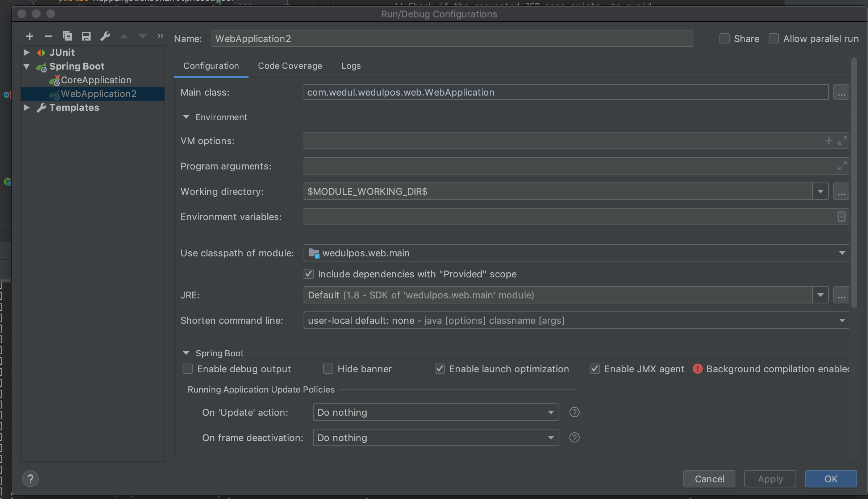Click the wrench edit templates icon
The width and height of the screenshot is (868, 499).
coord(105,36)
